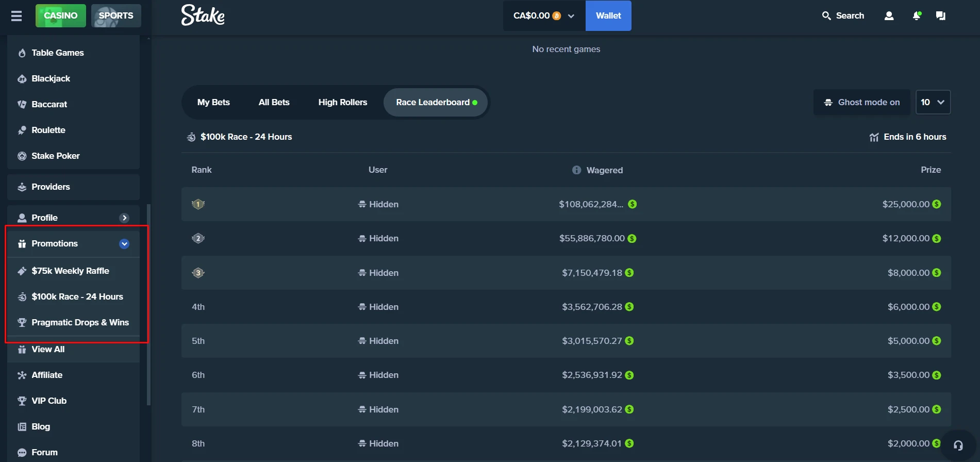Open live support headset icon

(x=958, y=445)
